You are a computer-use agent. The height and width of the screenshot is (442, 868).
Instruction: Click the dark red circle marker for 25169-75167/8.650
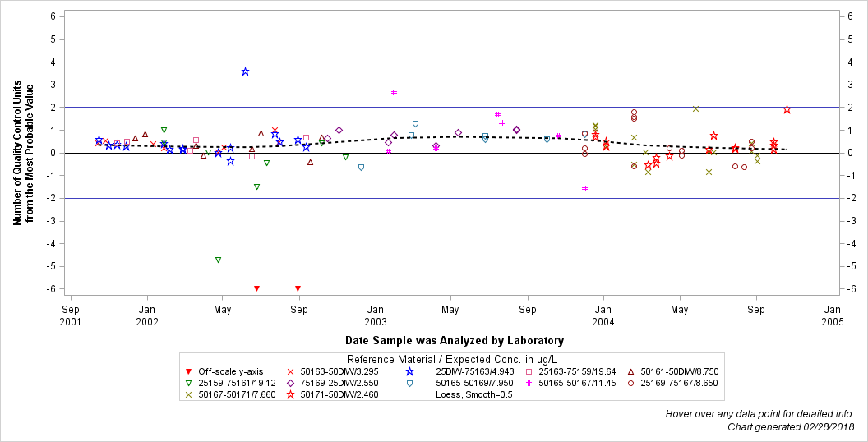point(630,383)
